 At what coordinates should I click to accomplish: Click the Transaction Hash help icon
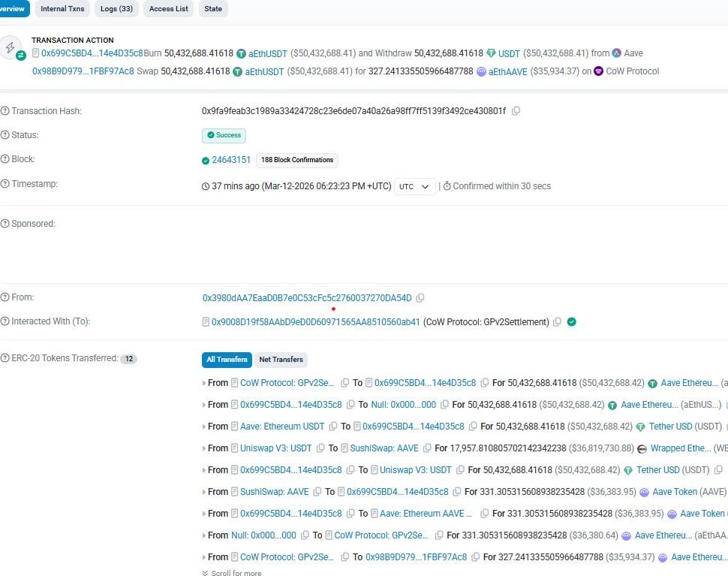[x=5, y=111]
